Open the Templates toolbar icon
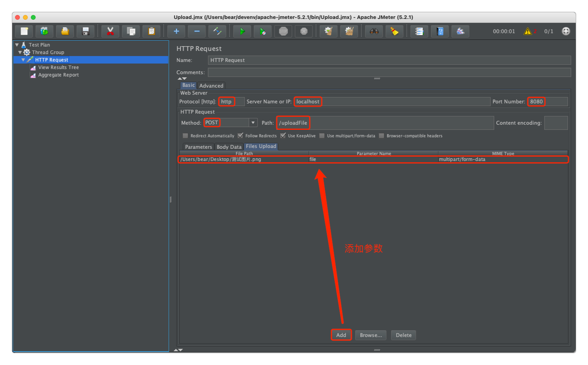 (x=45, y=31)
